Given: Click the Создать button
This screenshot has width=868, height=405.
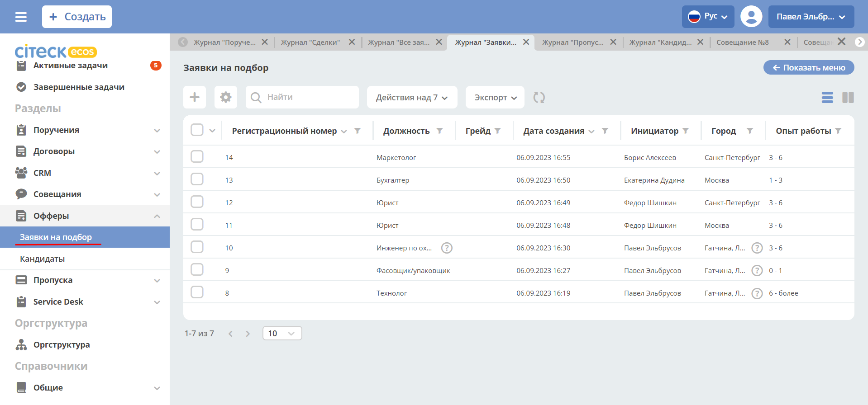Looking at the screenshot, I should click(77, 17).
